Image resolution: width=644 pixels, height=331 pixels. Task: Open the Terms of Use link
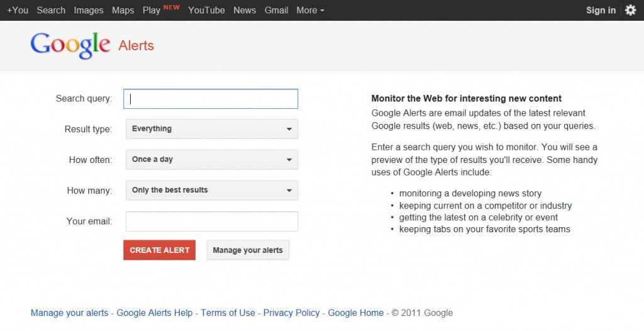pyautogui.click(x=228, y=313)
